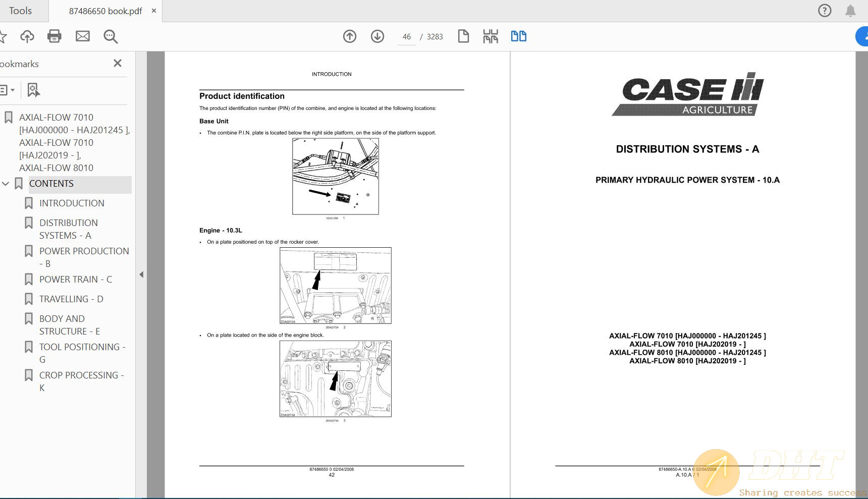Click bookmark icon beside CROP PROCESSING - K
The image size is (868, 499).
(29, 375)
